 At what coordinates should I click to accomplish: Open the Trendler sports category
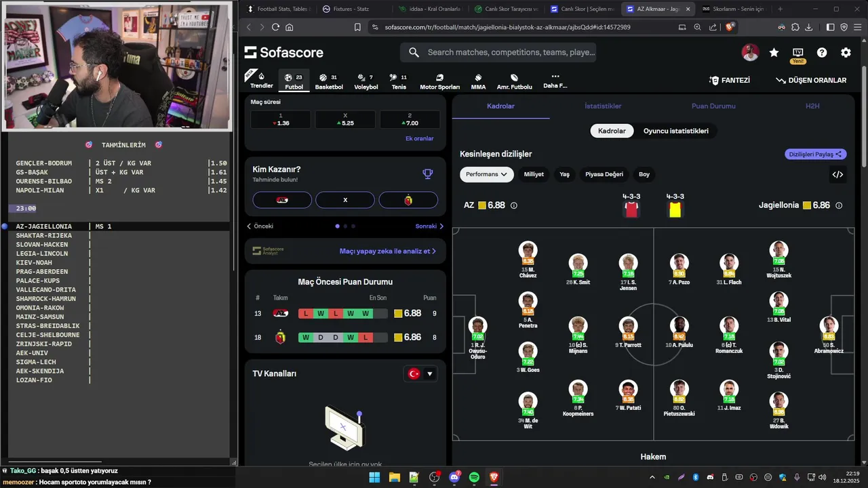click(x=262, y=80)
